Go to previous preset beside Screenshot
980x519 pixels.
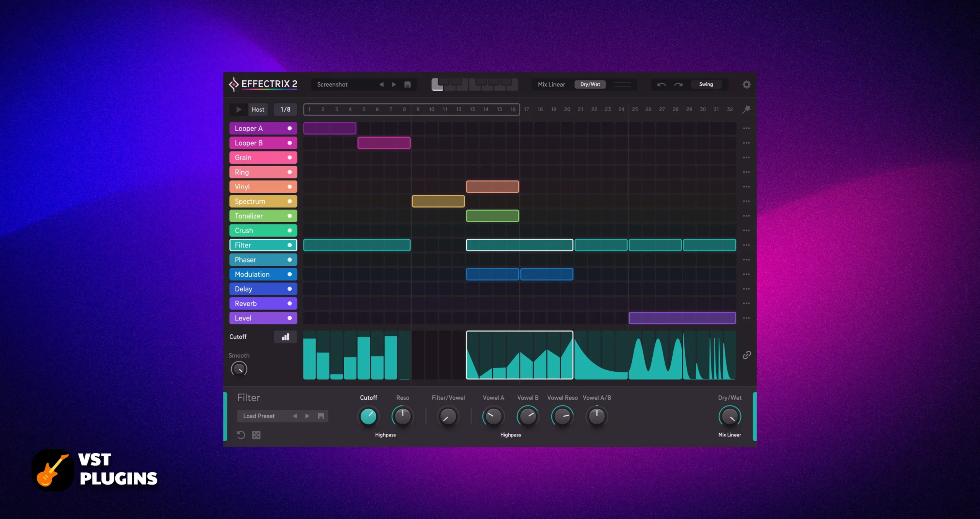pos(381,85)
